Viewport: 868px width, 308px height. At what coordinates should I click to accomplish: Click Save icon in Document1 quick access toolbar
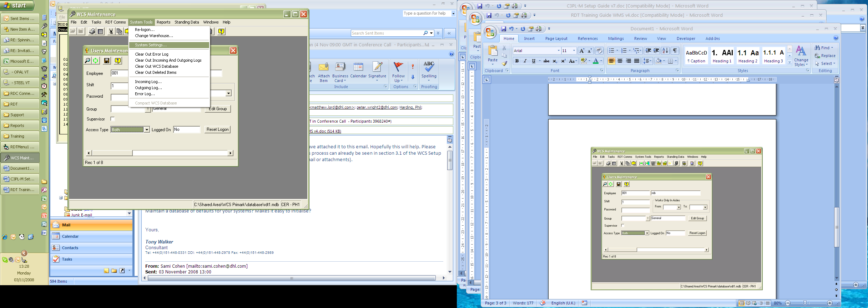click(x=503, y=29)
